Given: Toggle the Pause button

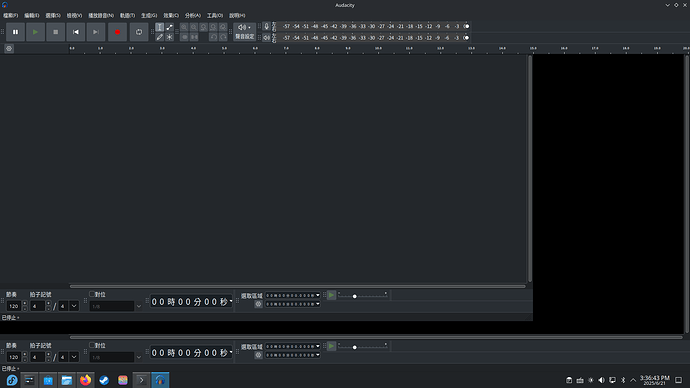Looking at the screenshot, I should tap(15, 32).
